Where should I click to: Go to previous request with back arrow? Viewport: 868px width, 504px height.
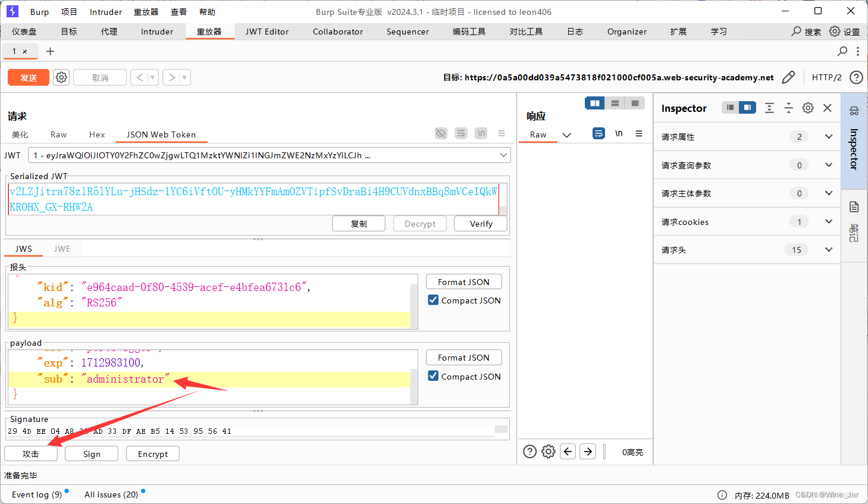(x=140, y=77)
